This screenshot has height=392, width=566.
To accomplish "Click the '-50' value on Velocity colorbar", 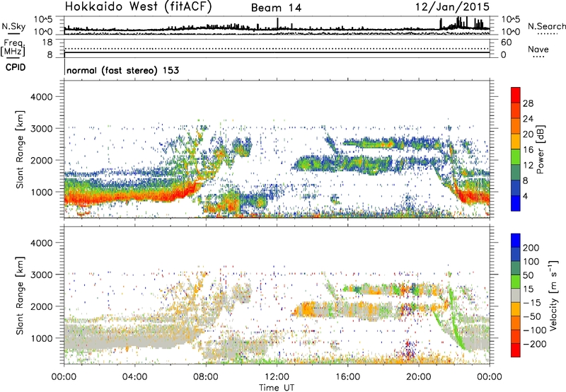I will click(x=532, y=316).
